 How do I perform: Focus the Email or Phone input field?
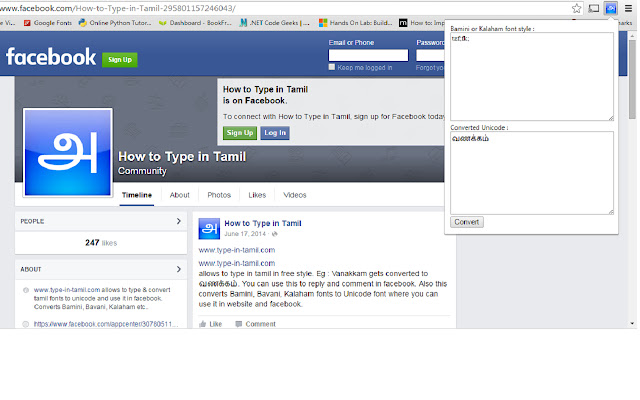[368, 55]
